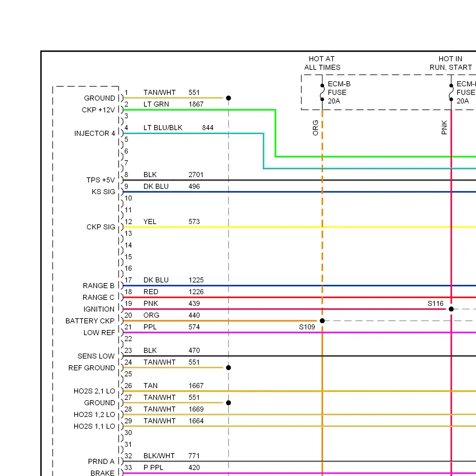Click the vertical ORG wire label
The image size is (476, 476).
point(315,128)
